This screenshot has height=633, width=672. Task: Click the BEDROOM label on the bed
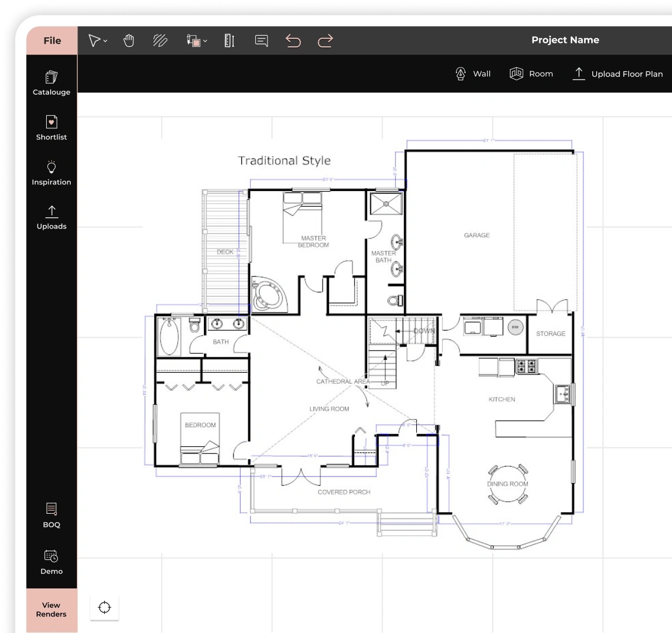200,425
